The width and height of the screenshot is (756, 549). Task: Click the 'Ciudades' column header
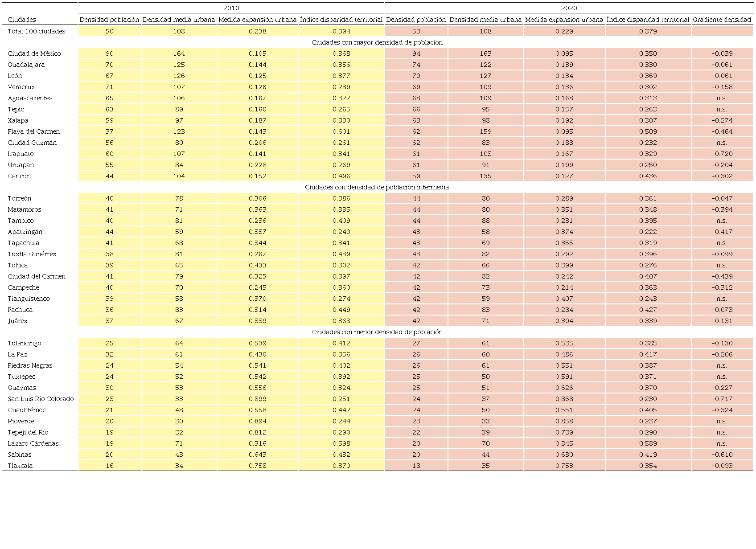click(x=22, y=20)
